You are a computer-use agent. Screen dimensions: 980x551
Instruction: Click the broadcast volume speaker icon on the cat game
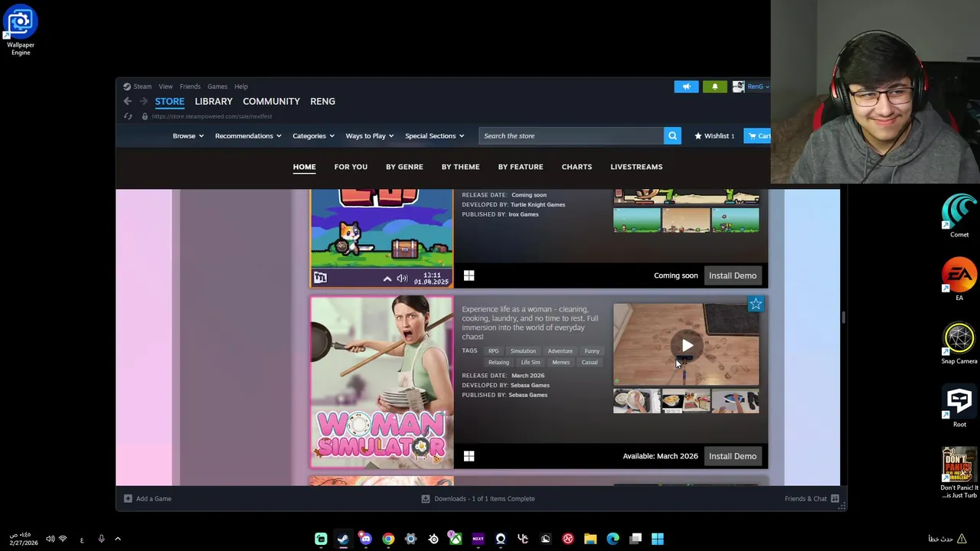402,279
